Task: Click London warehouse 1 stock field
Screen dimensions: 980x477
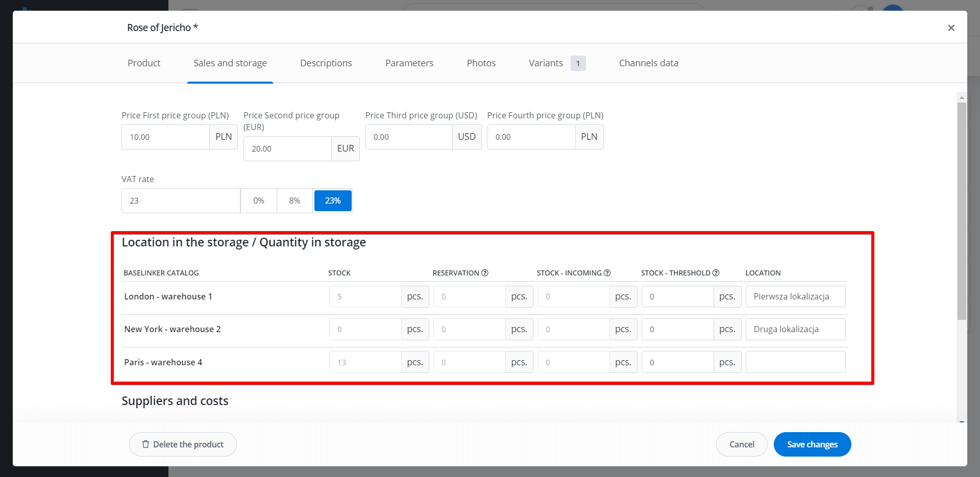Action: [365, 296]
